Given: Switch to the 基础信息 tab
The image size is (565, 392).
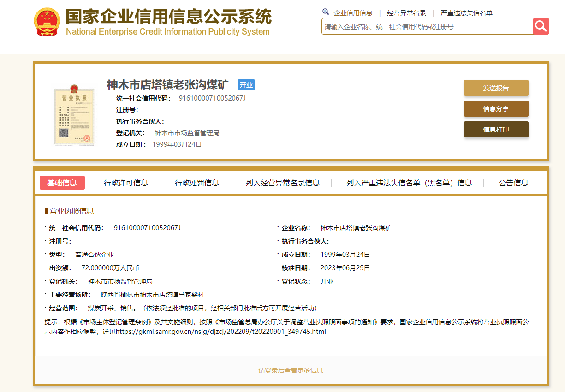Looking at the screenshot, I should click(62, 183).
